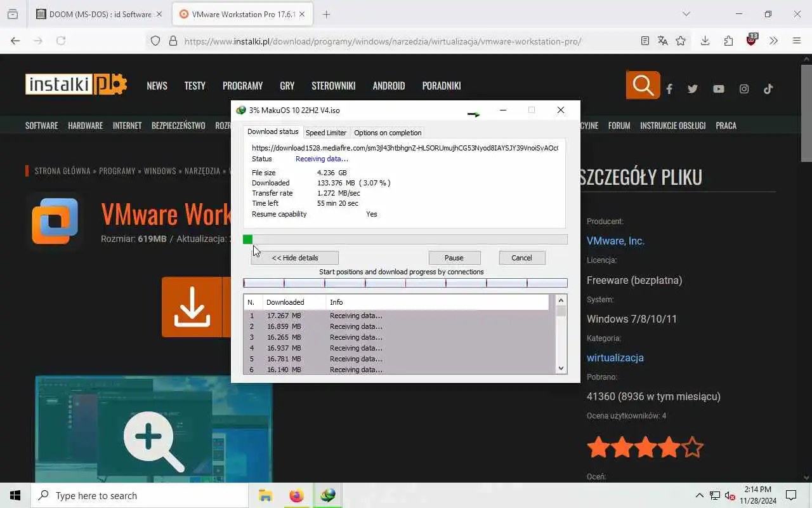Click connection row 1 with 17.267 MB
This screenshot has width=812, height=508.
[x=399, y=316]
